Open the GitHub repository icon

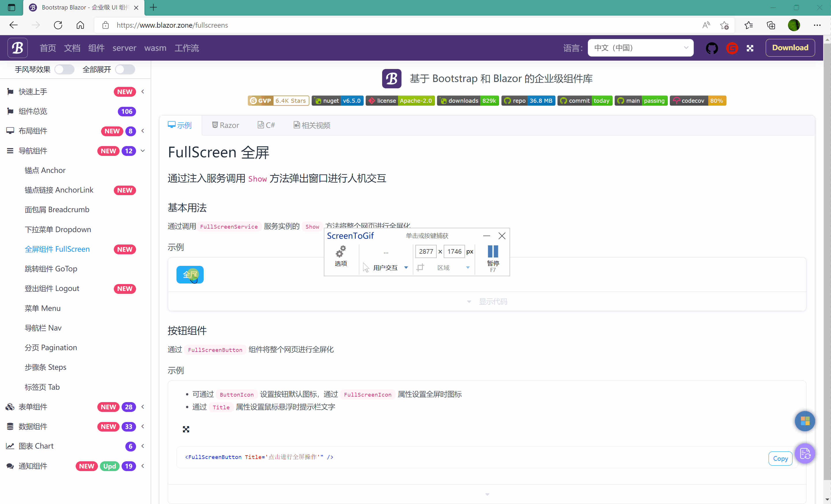(x=712, y=48)
